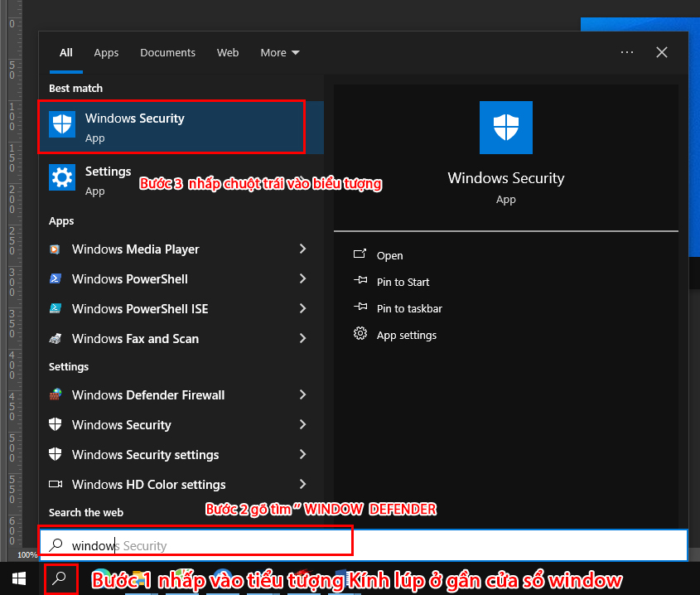Click Windows Defender Firewall icon
The image size is (700, 595).
tap(56, 394)
